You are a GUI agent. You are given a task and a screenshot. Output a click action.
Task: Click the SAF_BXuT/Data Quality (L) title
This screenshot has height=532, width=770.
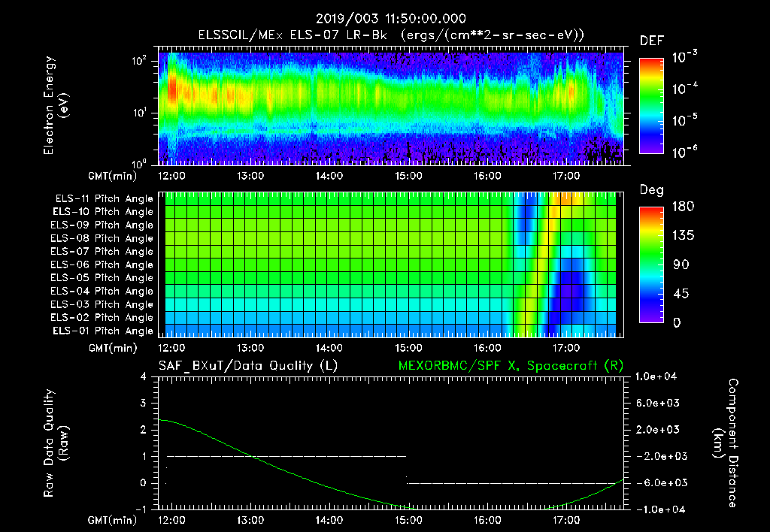pyautogui.click(x=248, y=366)
